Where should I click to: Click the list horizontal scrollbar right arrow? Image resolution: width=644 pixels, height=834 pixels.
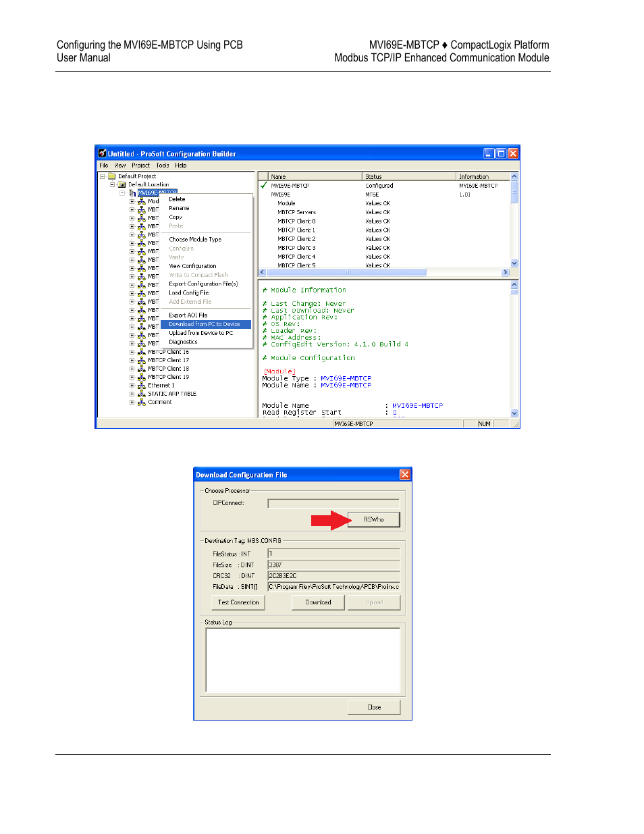506,272
